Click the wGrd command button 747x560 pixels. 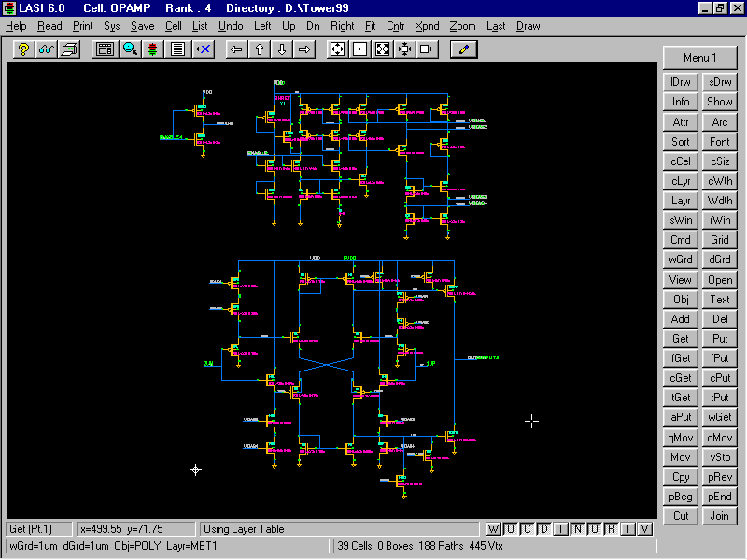(681, 259)
